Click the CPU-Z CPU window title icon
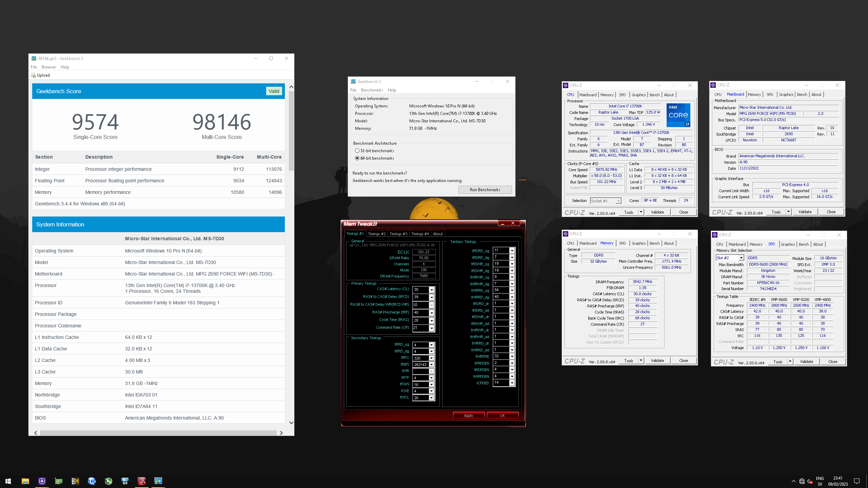 click(x=566, y=85)
